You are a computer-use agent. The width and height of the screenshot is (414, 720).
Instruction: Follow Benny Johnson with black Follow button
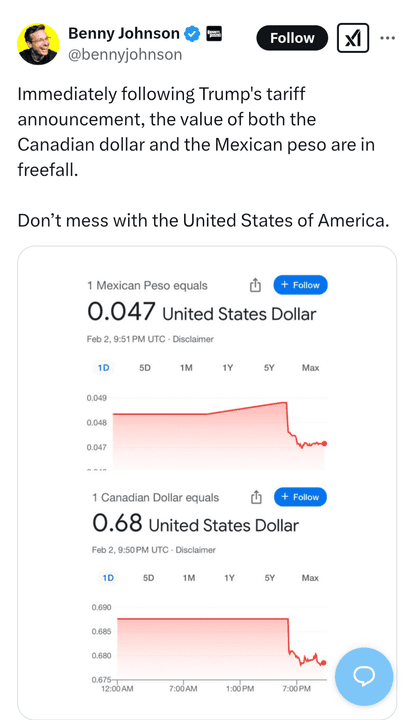point(292,38)
